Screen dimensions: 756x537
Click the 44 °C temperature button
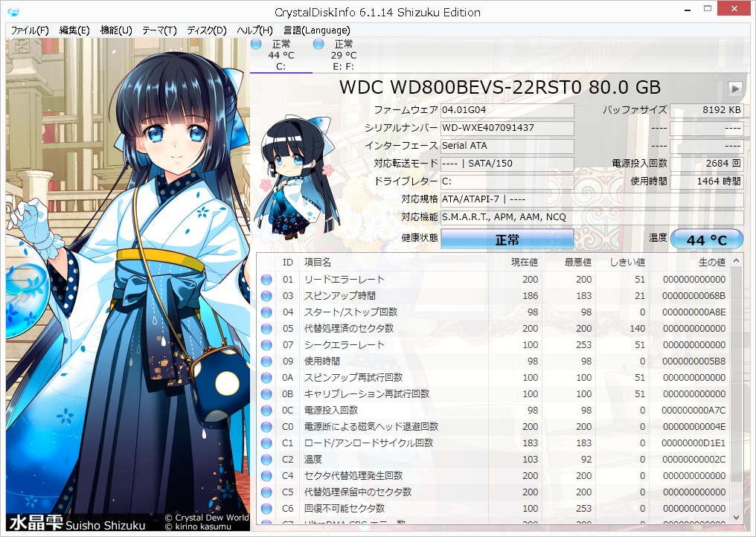[x=706, y=239]
